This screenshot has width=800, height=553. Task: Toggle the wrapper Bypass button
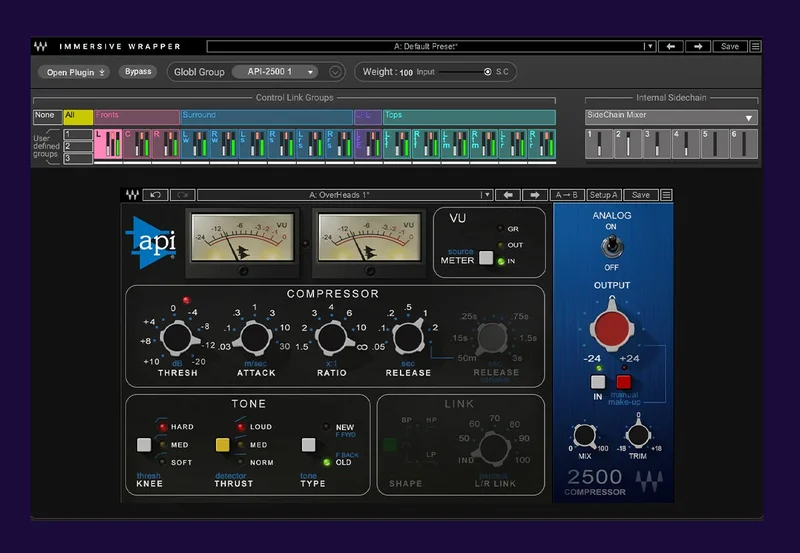(138, 71)
